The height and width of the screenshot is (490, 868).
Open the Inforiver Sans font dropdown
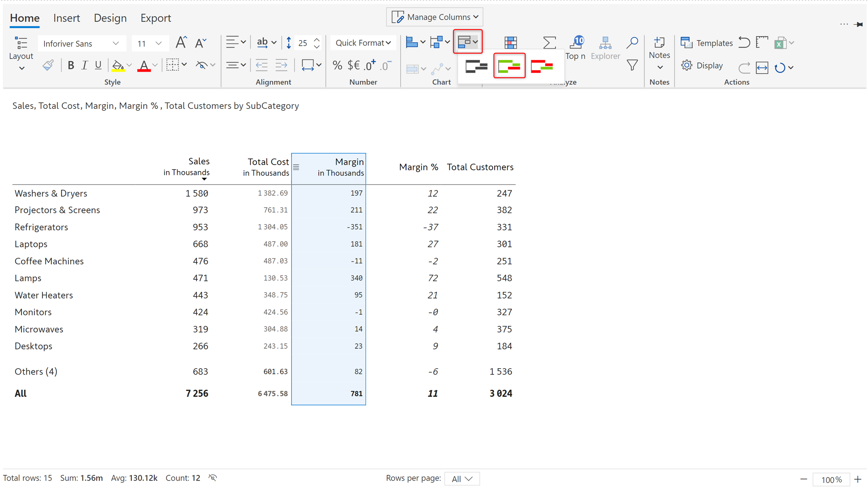pos(81,43)
